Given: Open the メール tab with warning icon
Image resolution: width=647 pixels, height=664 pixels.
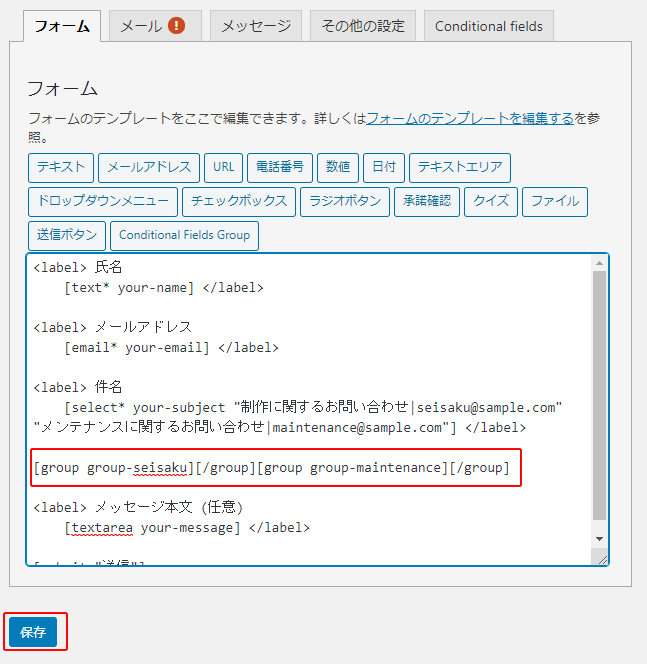Looking at the screenshot, I should (155, 26).
